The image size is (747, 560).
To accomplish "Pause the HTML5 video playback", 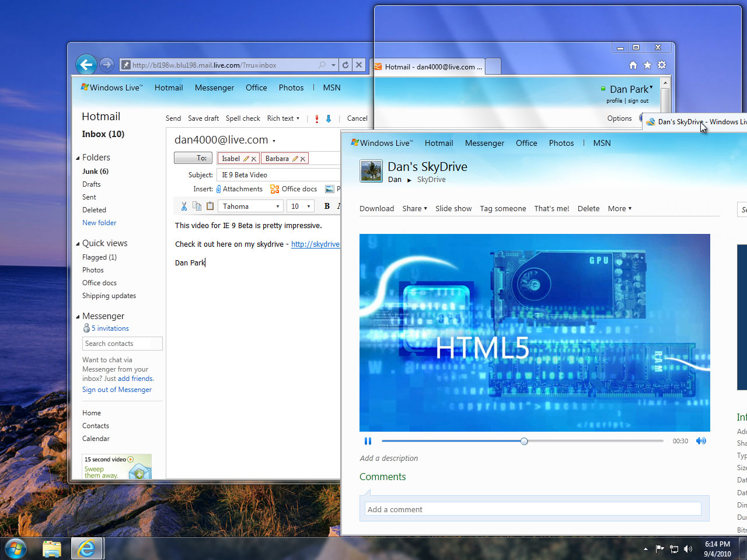I will 368,441.
